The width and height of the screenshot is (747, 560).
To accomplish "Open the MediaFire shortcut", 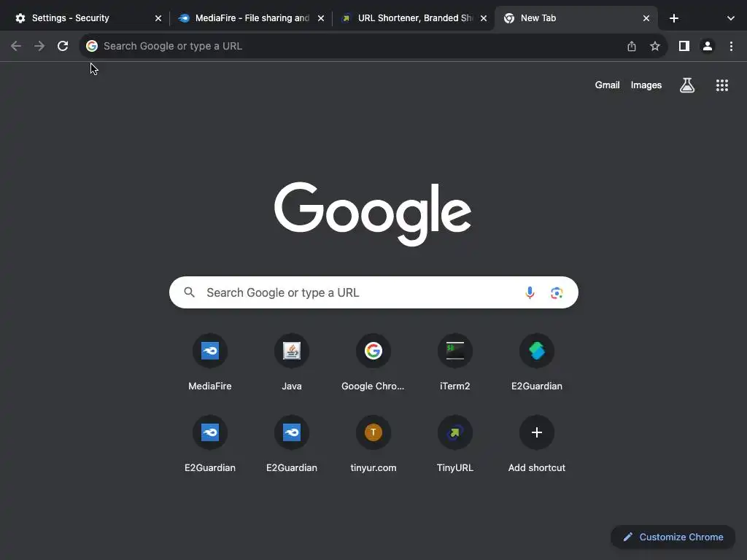I will point(210,363).
